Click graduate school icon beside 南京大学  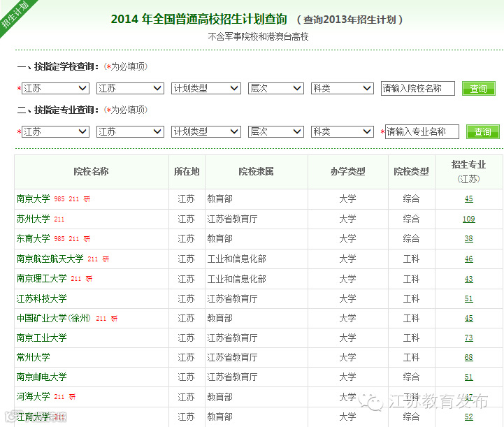[87, 199]
